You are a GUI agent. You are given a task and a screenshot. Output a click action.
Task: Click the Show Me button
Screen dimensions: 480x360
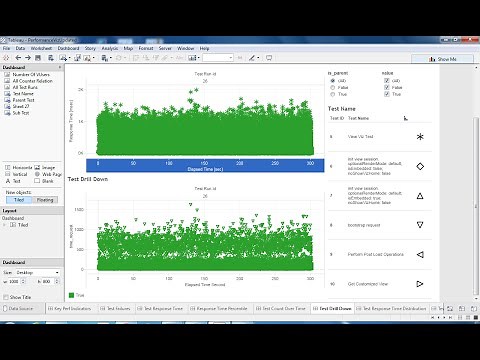[x=442, y=59]
